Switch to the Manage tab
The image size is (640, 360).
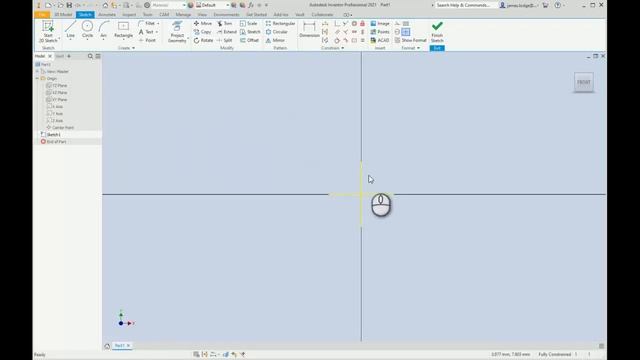(x=183, y=15)
